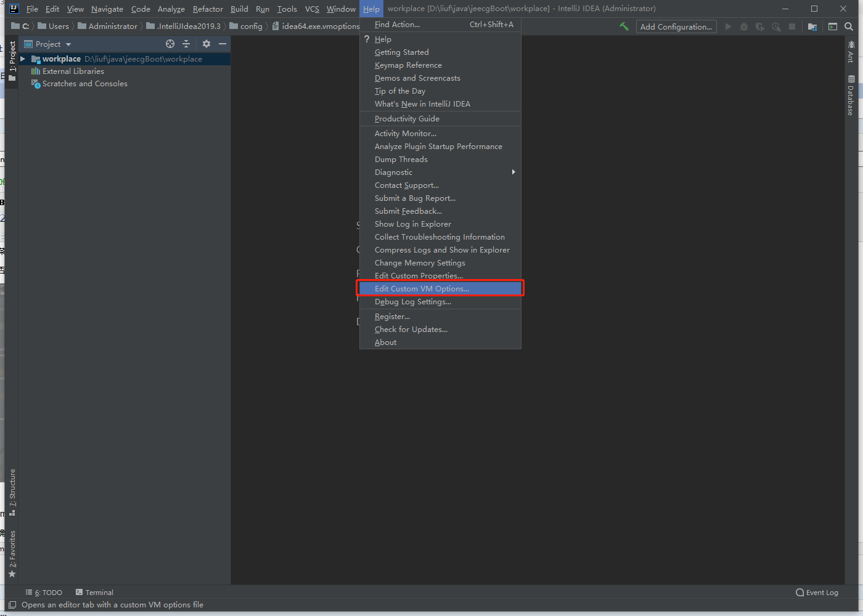Choose Productivity Guide menu entry
The width and height of the screenshot is (863, 616).
pos(440,119)
